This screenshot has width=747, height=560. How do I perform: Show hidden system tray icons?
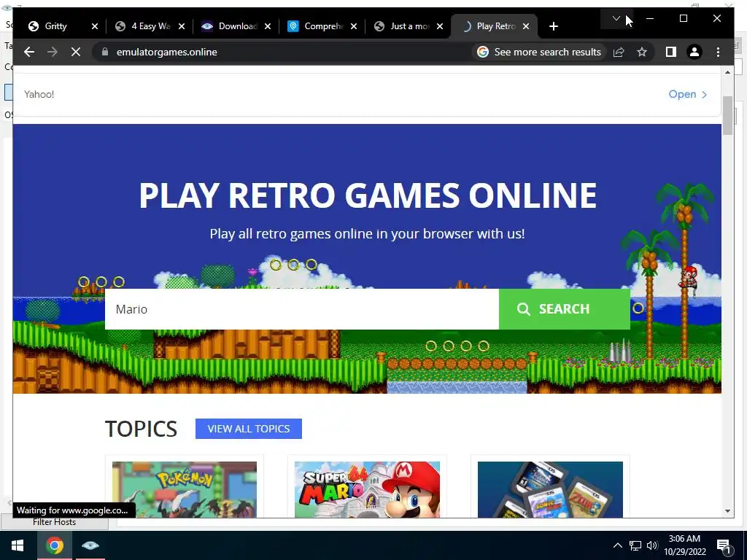[x=617, y=545]
